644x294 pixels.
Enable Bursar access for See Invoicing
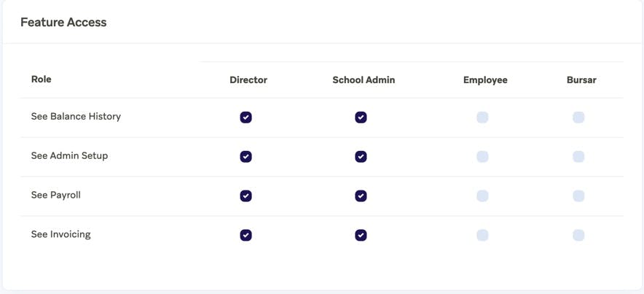point(578,236)
